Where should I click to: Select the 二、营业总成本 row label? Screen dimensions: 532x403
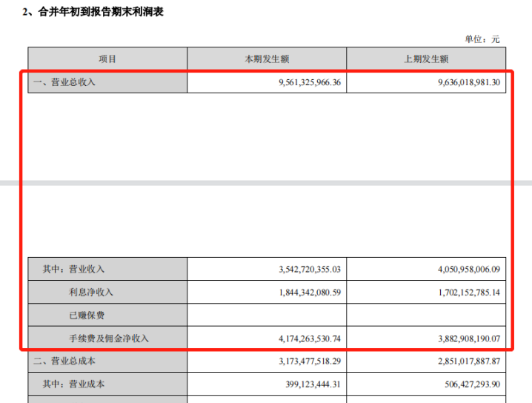coord(64,361)
